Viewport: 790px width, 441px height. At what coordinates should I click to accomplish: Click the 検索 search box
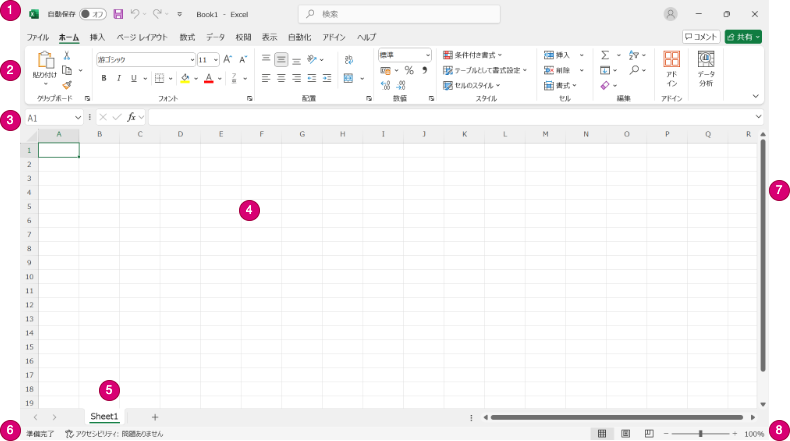(400, 15)
